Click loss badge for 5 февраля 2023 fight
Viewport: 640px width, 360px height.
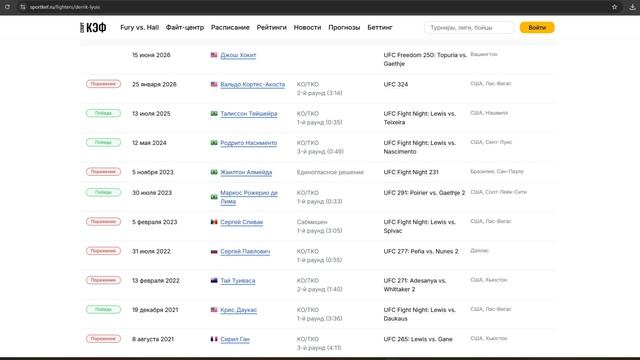tap(103, 222)
